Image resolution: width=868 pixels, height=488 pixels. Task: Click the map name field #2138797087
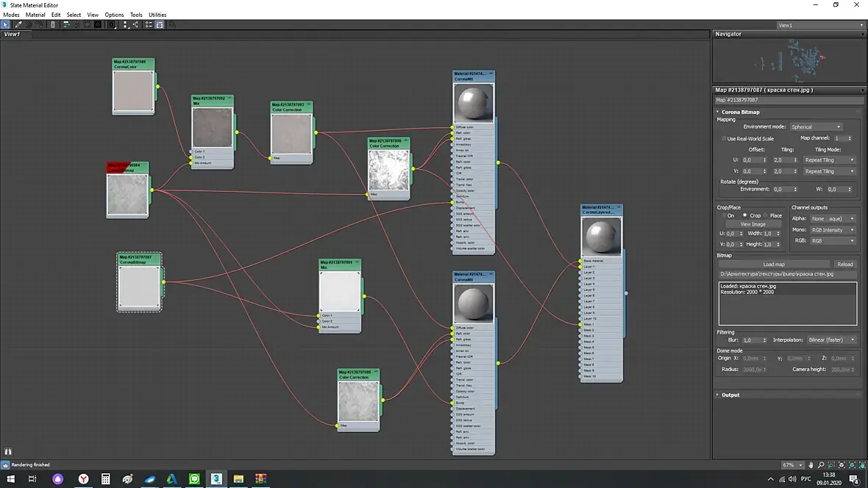(x=789, y=100)
